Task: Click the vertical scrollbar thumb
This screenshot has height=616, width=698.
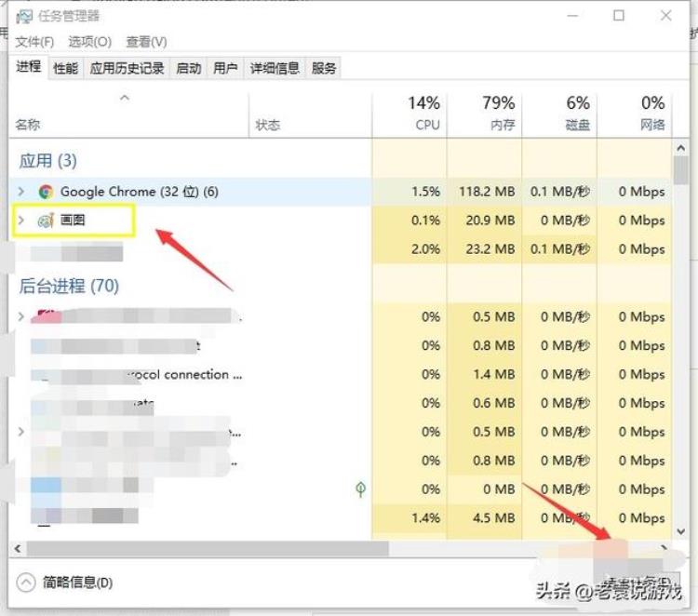Action: 680,170
